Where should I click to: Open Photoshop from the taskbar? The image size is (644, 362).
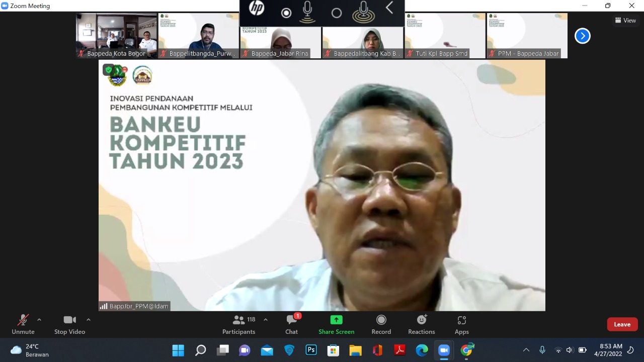tap(311, 350)
